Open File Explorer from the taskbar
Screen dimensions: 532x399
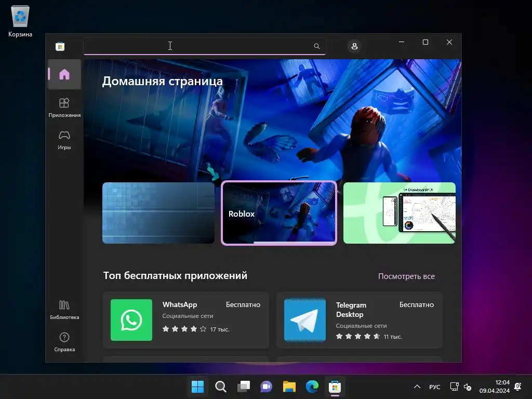point(289,387)
